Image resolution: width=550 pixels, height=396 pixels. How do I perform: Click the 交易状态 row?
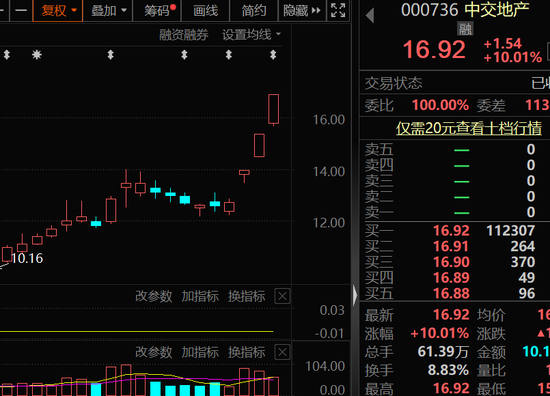pos(455,83)
